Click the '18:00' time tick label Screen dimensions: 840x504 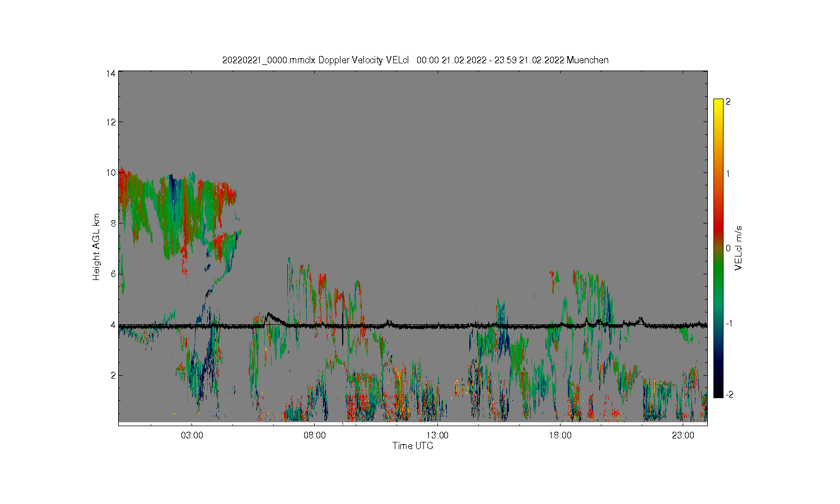(560, 435)
